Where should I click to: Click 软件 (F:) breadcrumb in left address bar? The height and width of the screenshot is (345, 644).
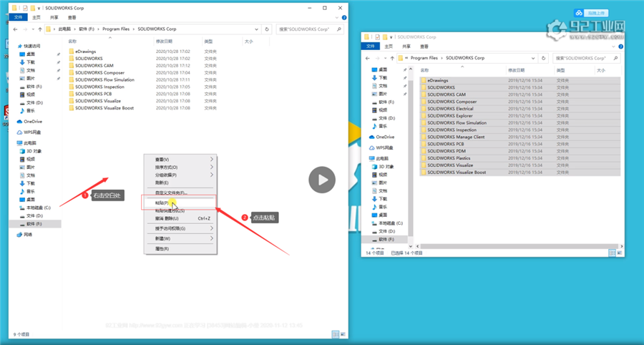pos(85,29)
